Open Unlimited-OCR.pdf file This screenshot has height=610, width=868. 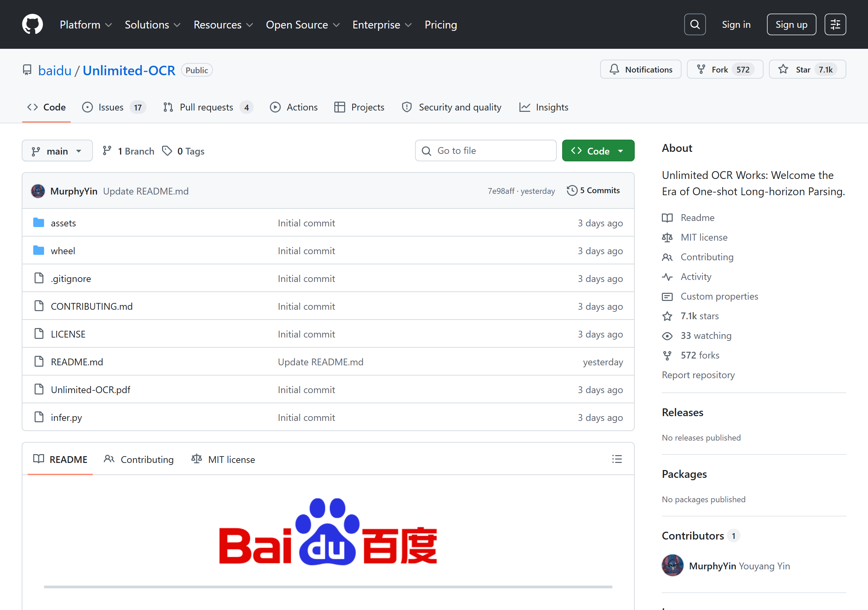click(90, 390)
